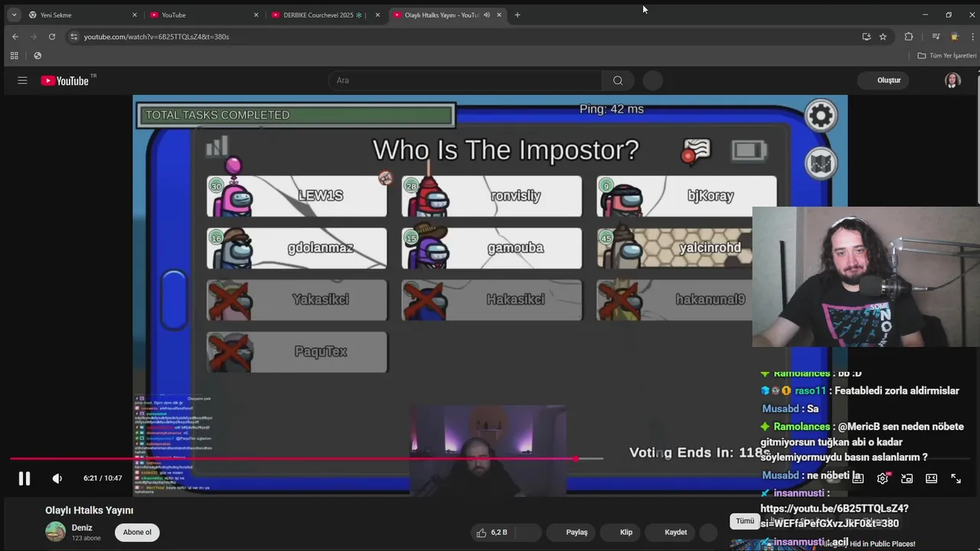Open a new browser tab
980x551 pixels.
point(518,15)
